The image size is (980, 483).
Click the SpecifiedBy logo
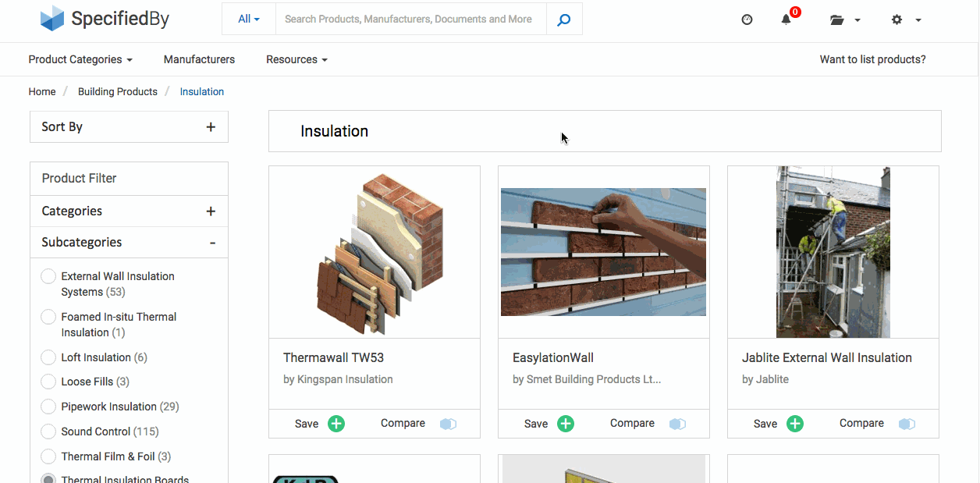[104, 19]
